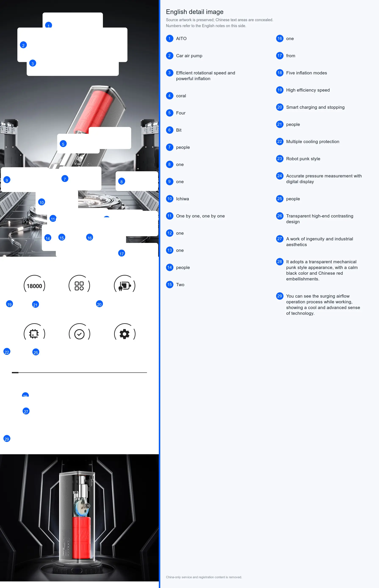This screenshot has width=379, height=588.
Task: Select the "Bit" note
Action: (179, 130)
